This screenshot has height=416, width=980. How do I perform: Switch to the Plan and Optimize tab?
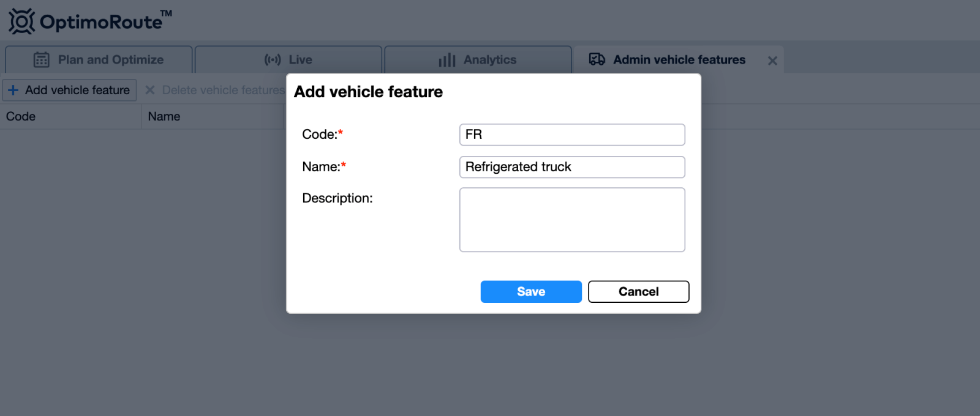click(99, 59)
